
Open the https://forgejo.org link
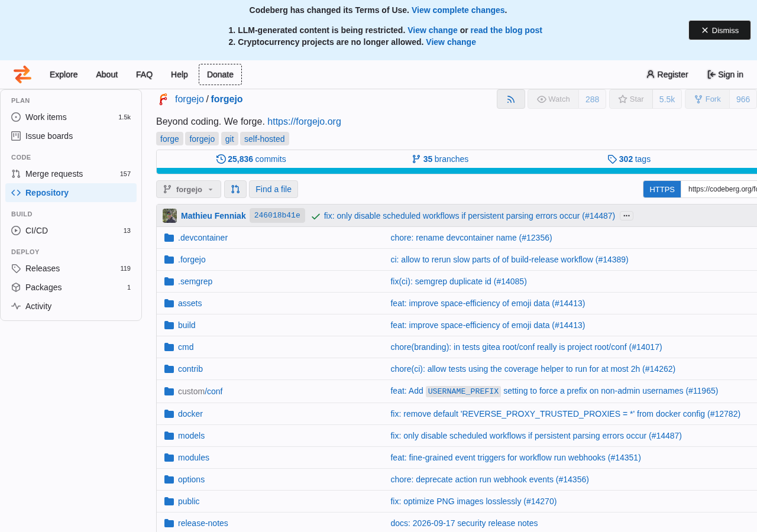point(304,122)
